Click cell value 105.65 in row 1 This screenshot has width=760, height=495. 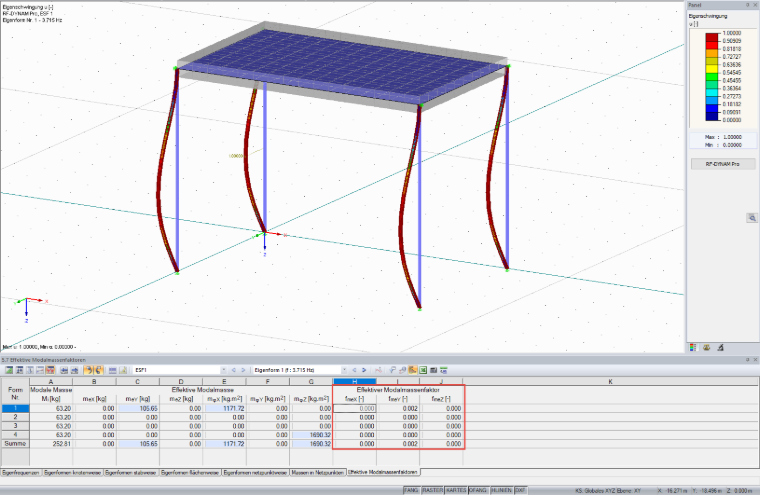pos(138,408)
